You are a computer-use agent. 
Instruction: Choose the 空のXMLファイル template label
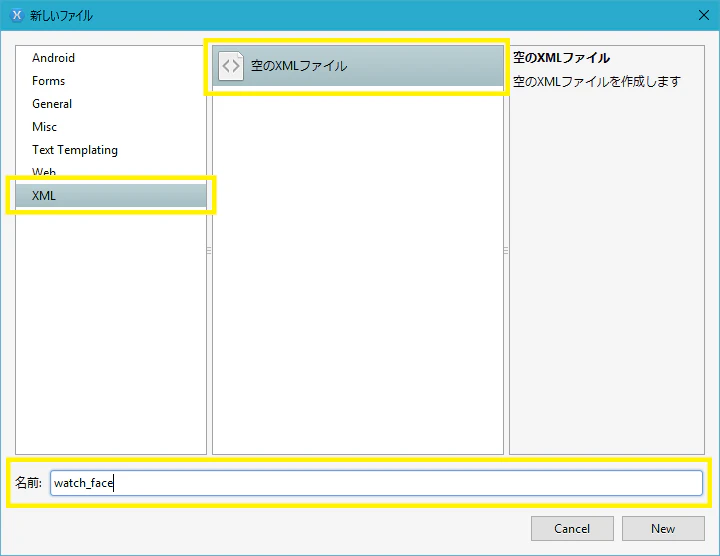[299, 66]
